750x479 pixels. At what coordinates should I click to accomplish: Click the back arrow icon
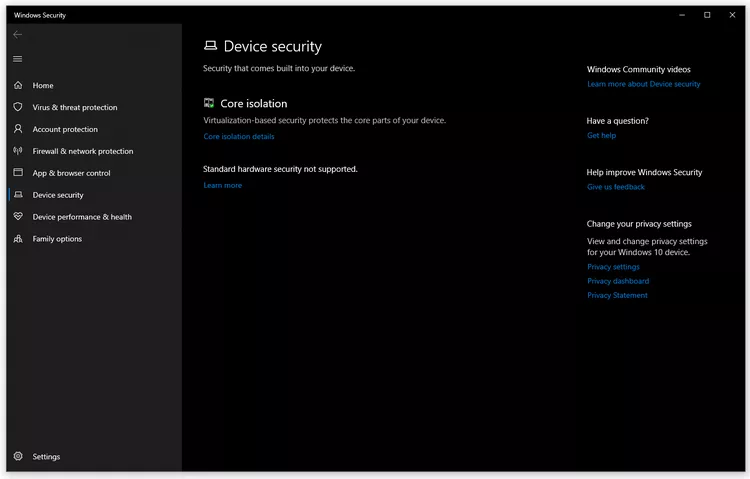(18, 34)
